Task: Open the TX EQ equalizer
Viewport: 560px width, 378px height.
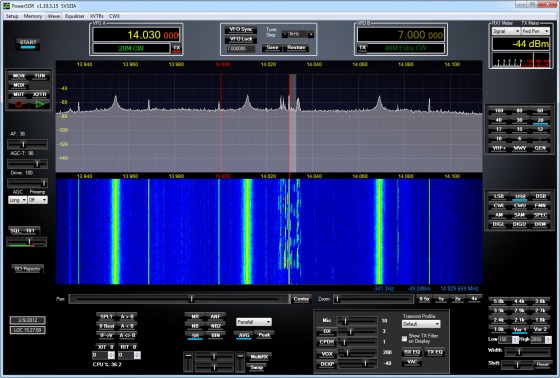Action: (435, 352)
